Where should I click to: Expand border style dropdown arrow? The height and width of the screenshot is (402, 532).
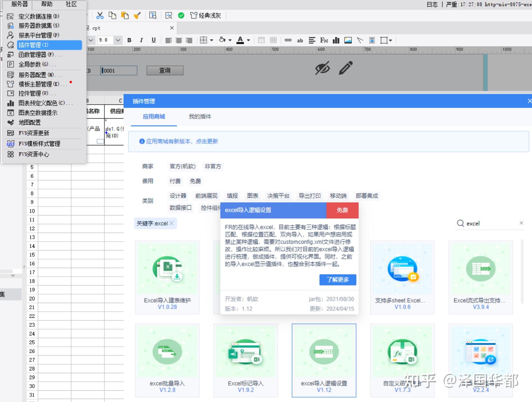click(211, 40)
